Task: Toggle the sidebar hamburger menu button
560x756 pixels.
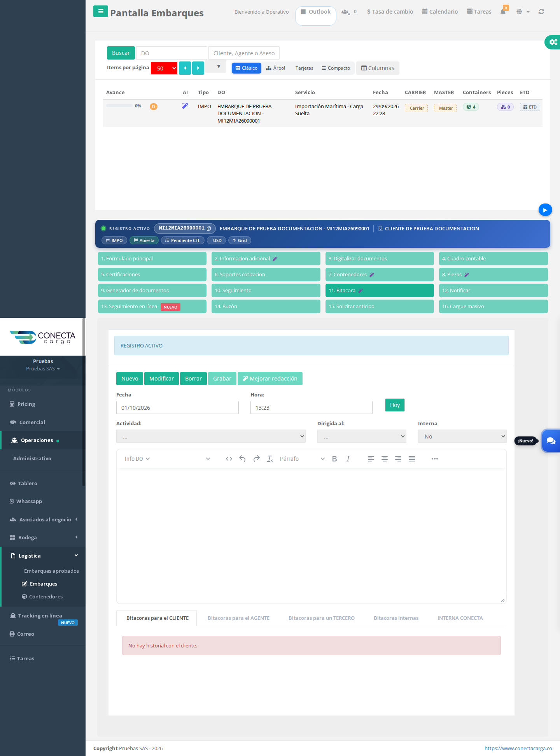Action: click(101, 11)
